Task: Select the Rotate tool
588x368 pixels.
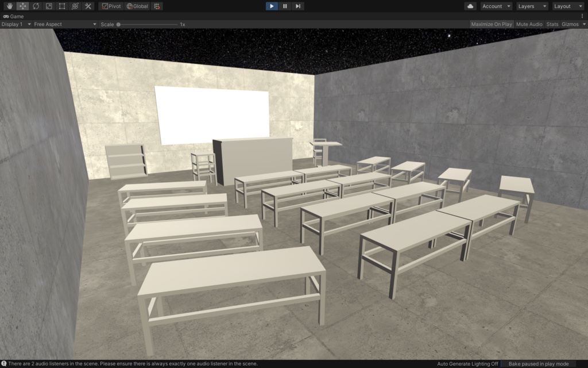Action: pyautogui.click(x=36, y=6)
